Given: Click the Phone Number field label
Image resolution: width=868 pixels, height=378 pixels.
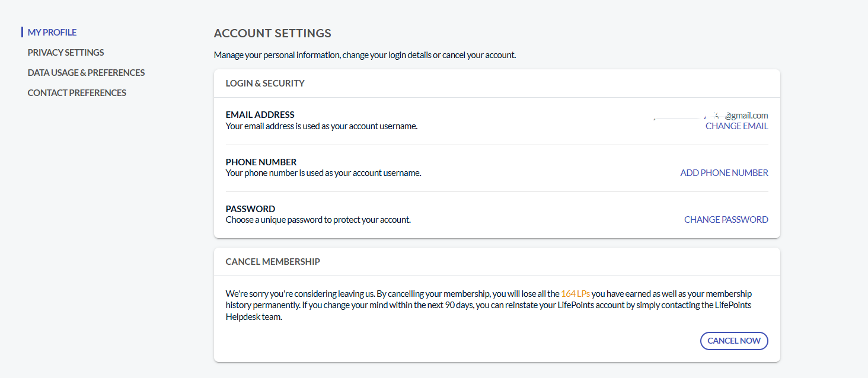Looking at the screenshot, I should (261, 162).
